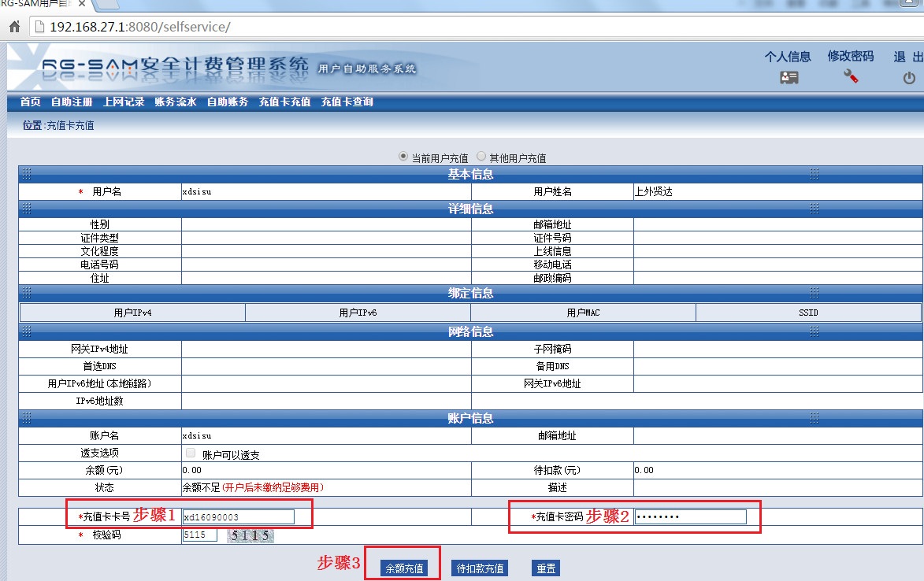Click the browser address bar URL
Image resolution: width=924 pixels, height=581 pixels.
(139, 27)
